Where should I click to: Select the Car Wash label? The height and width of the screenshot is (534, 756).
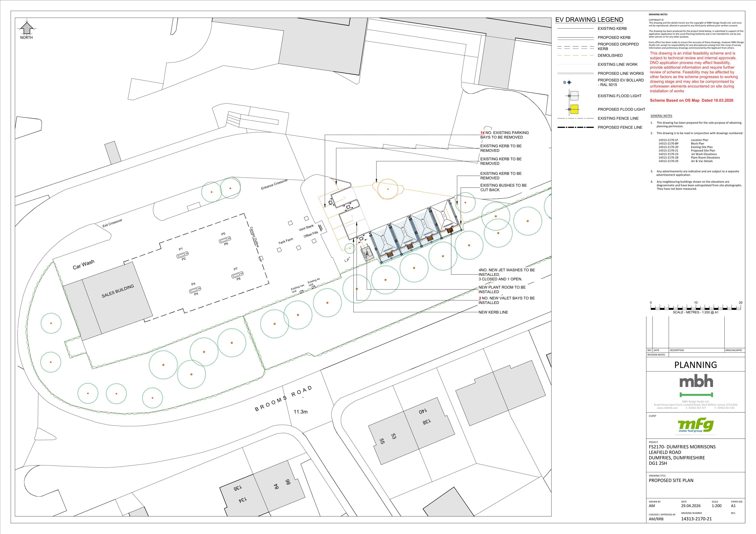(84, 264)
